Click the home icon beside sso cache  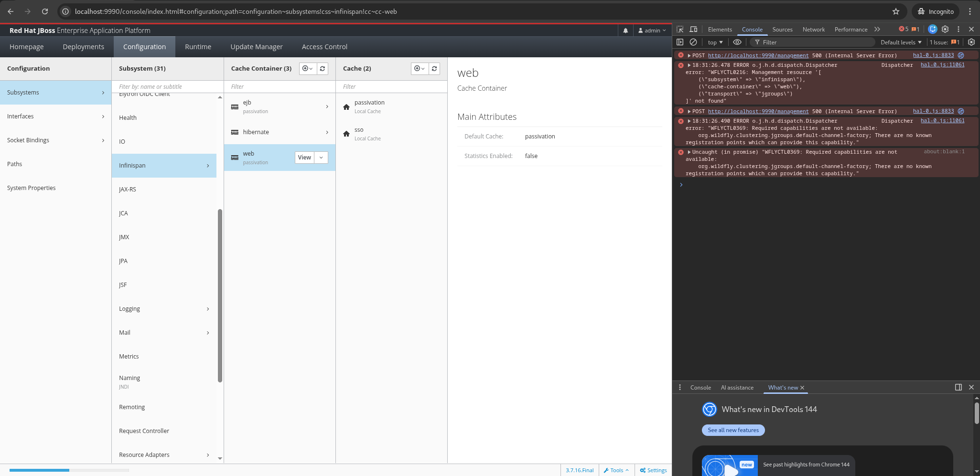346,134
